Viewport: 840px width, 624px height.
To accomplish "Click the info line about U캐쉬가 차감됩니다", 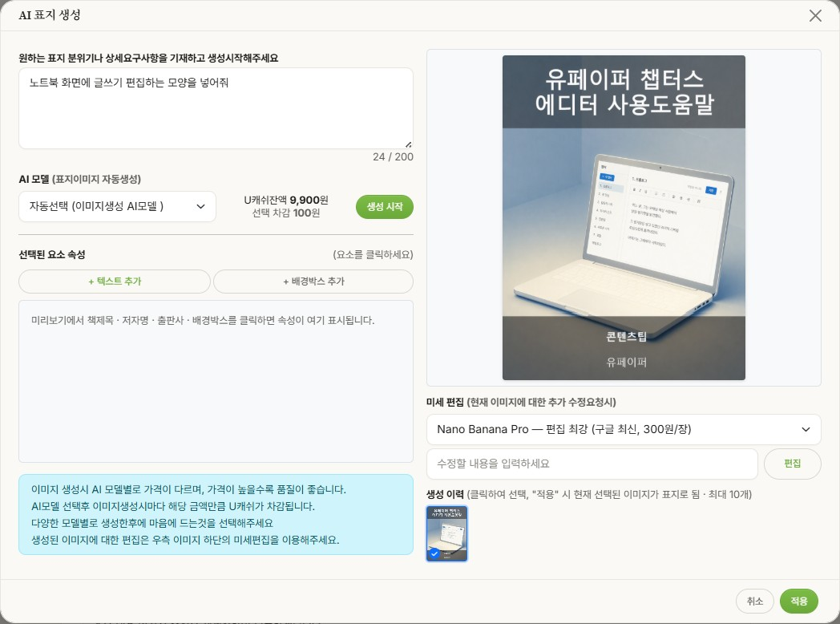I will pyautogui.click(x=173, y=506).
